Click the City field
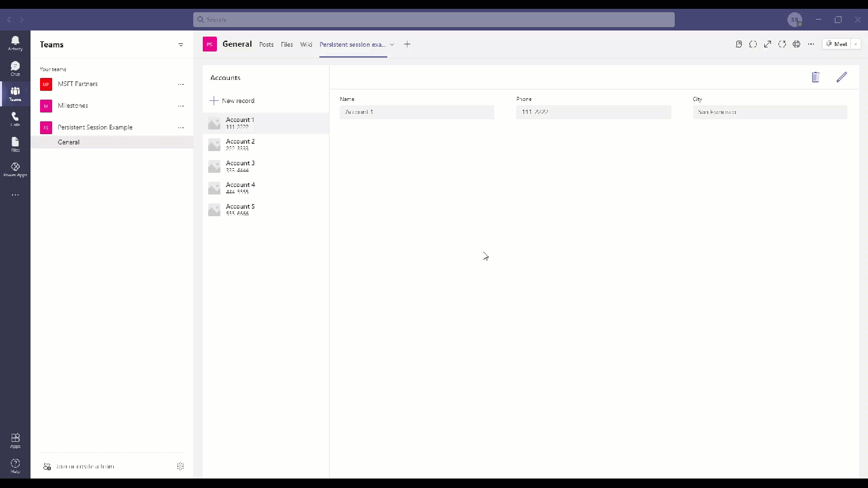Screen dimensions: 868x488 [x=770, y=112]
